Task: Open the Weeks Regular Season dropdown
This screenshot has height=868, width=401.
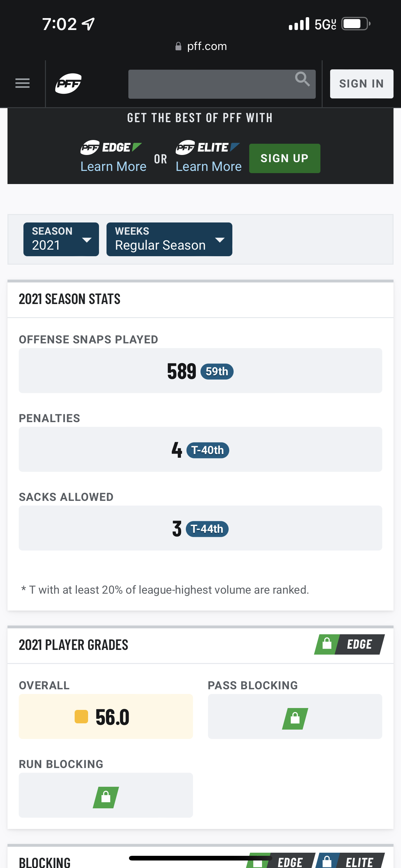Action: (x=169, y=239)
